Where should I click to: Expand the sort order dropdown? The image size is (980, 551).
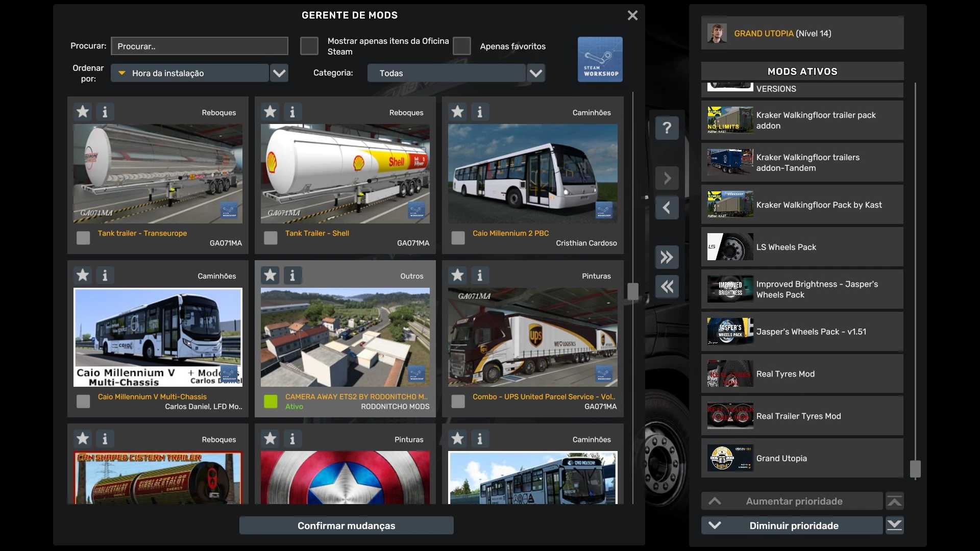click(279, 73)
